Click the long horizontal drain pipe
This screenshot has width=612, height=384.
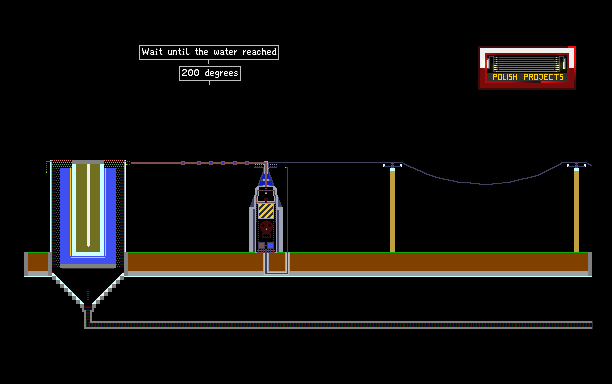340,325
